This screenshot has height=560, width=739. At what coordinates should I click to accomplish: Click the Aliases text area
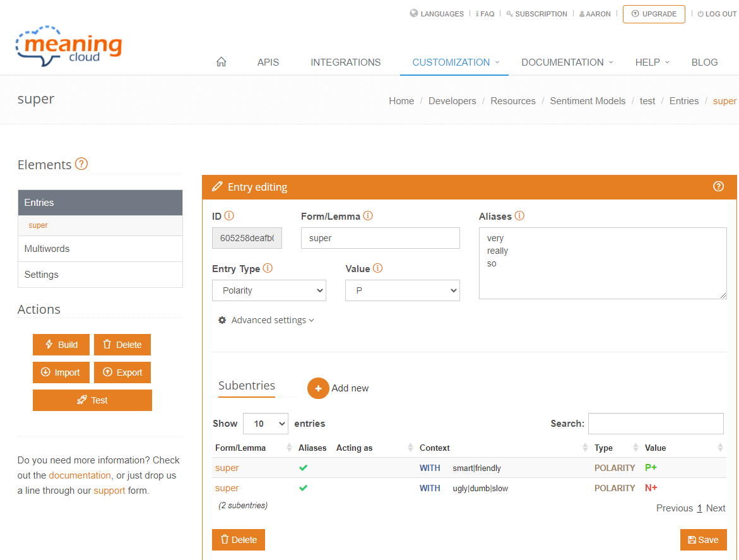(603, 263)
